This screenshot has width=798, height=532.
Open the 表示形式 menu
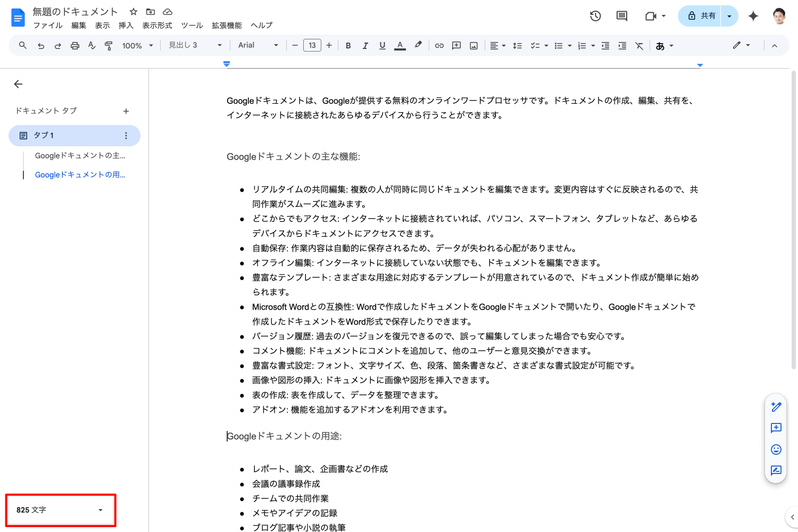[157, 26]
